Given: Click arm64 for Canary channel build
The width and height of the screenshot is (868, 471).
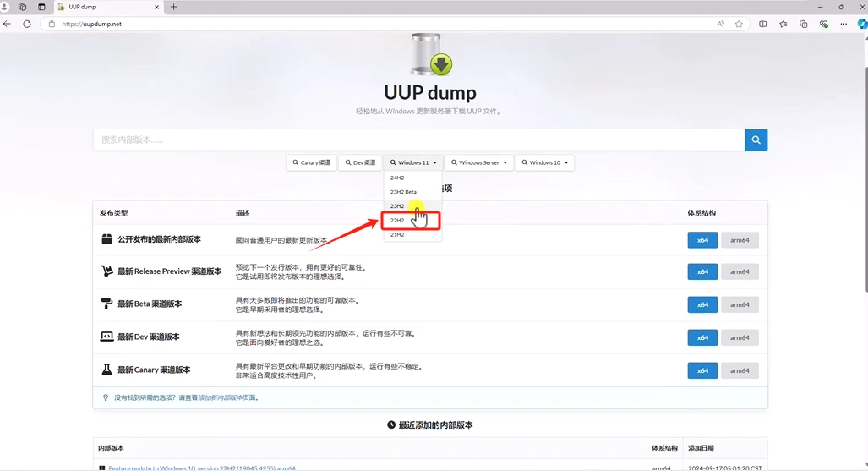Looking at the screenshot, I should [x=739, y=370].
